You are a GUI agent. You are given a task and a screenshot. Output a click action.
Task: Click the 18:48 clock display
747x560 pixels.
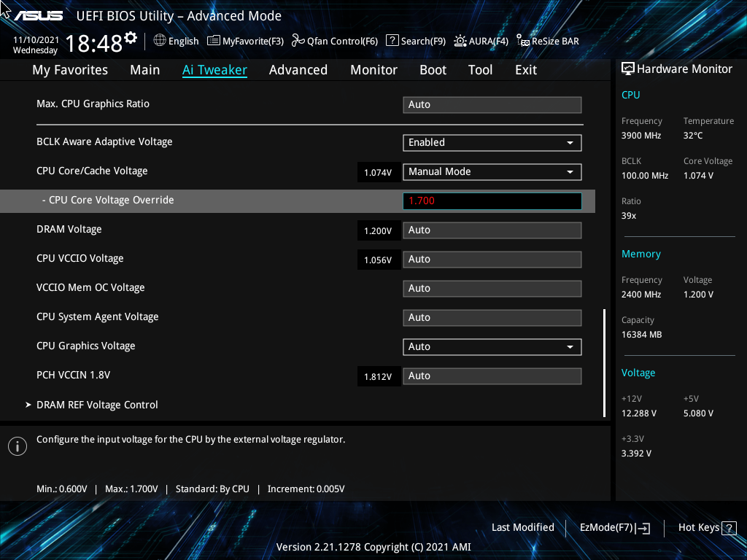tap(94, 43)
